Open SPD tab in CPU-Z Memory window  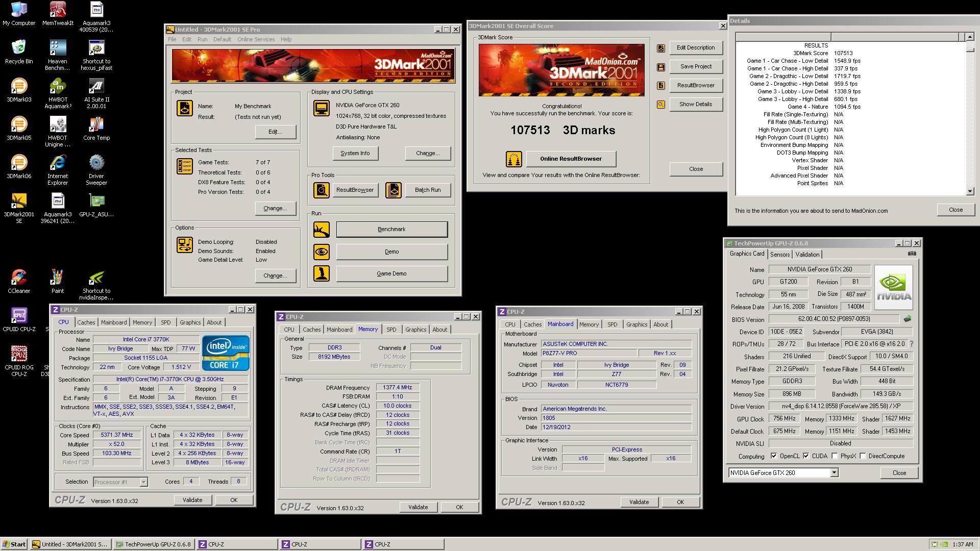click(391, 330)
